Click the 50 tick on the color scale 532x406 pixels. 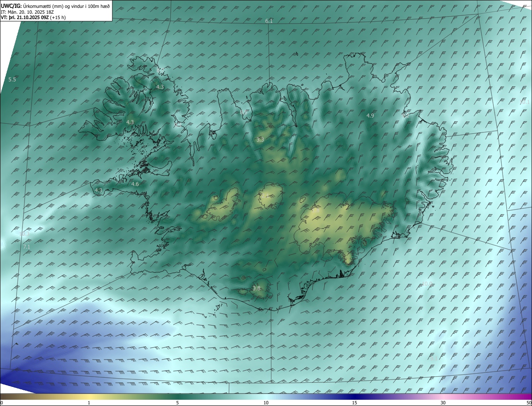529,403
